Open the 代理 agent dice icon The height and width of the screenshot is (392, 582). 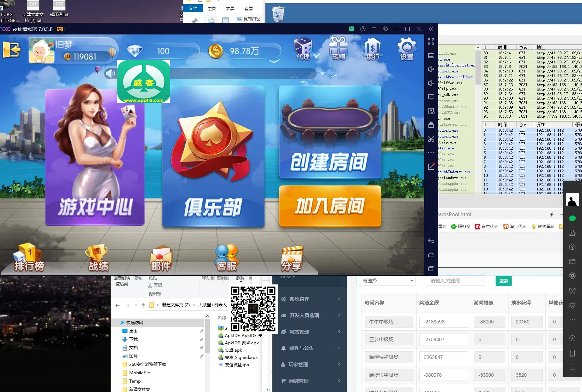(x=303, y=49)
